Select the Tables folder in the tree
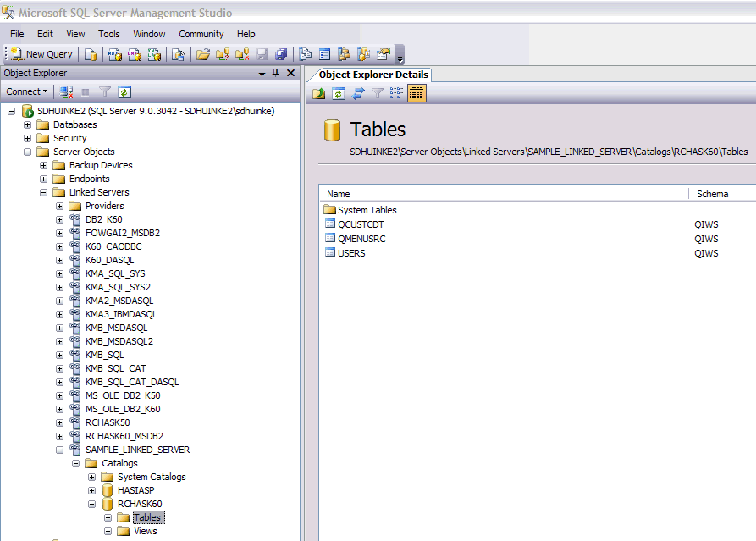The image size is (756, 541). pos(147,517)
